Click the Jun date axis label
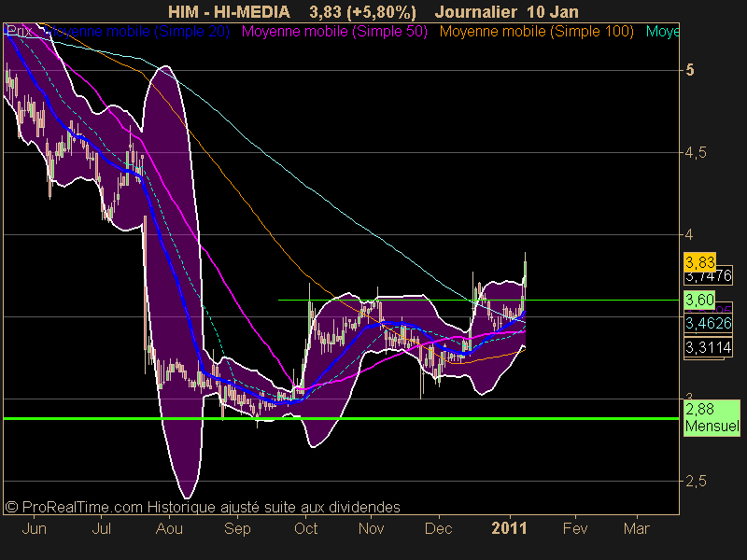The image size is (747, 560). click(x=35, y=528)
